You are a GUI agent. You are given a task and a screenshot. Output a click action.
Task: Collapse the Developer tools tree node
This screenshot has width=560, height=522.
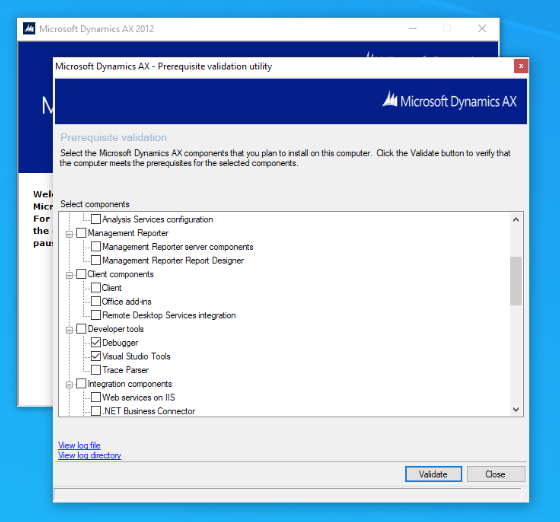point(69,330)
